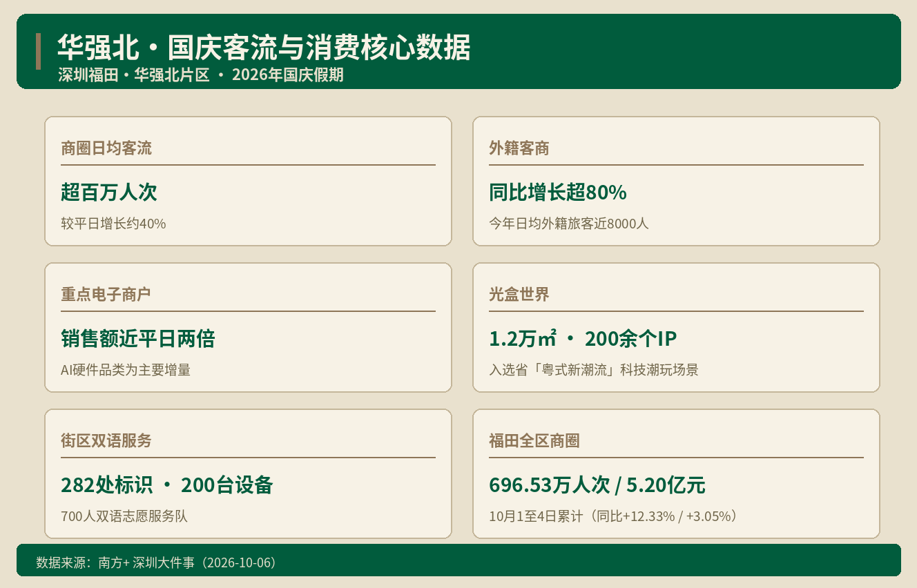Image resolution: width=917 pixels, height=588 pixels.
Task: Select the value 282处标识 · 200台设备
Action: pyautogui.click(x=167, y=485)
